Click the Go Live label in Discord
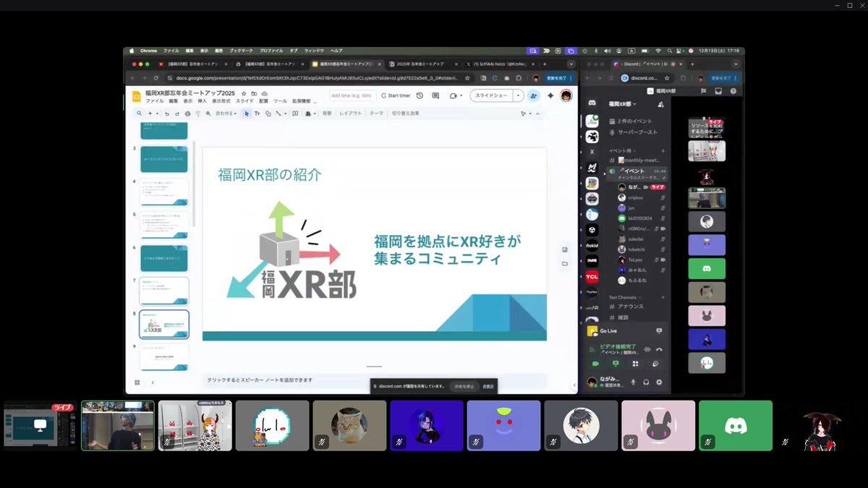 [608, 331]
